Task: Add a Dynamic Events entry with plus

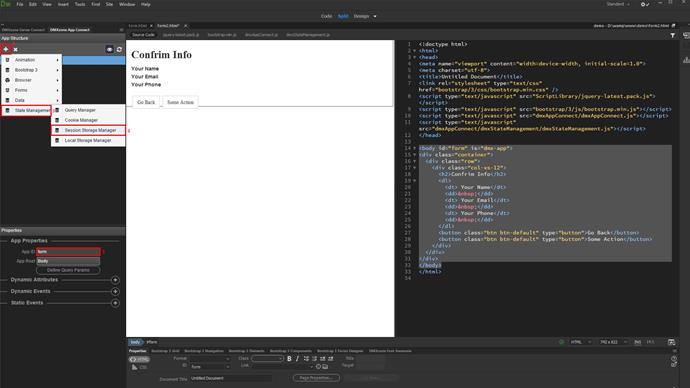Action: point(115,291)
